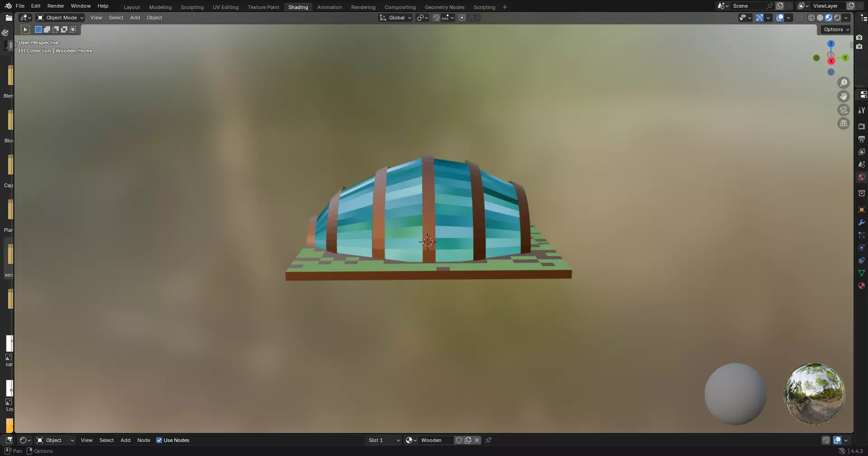Select material preview viewport shading
Viewport: 868px width, 456px height.
tap(829, 18)
